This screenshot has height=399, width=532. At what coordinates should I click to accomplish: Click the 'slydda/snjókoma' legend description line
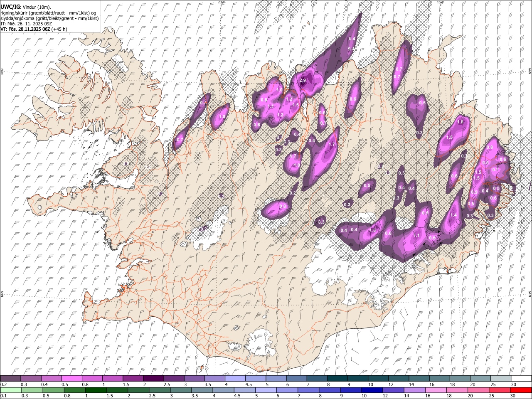49,18
